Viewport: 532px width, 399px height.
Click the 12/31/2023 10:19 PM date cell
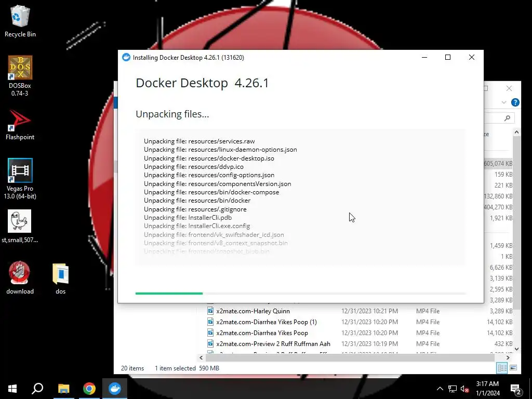[x=369, y=344]
